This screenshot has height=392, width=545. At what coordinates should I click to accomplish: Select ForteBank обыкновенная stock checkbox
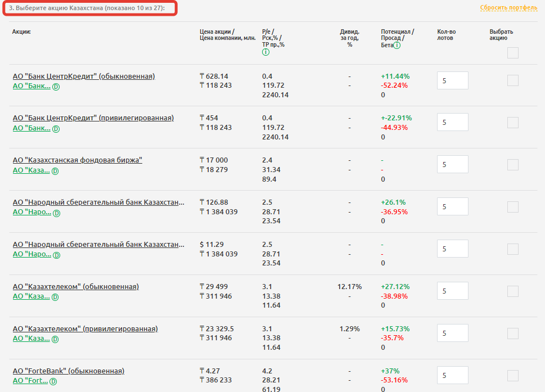512,375
